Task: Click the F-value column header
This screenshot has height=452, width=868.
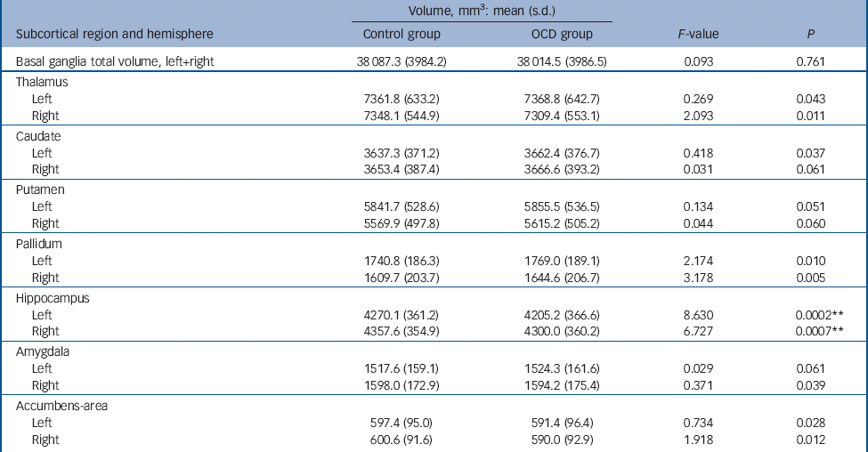Action: [x=696, y=35]
